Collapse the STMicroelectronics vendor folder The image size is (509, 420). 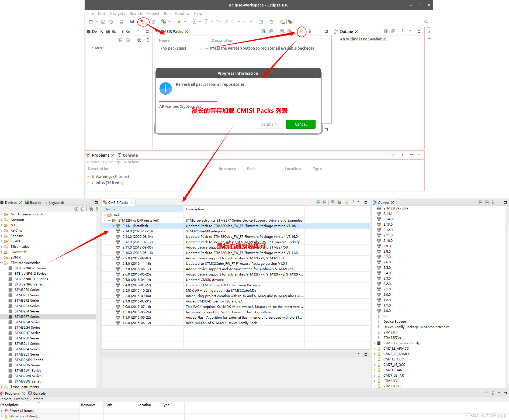2,263
